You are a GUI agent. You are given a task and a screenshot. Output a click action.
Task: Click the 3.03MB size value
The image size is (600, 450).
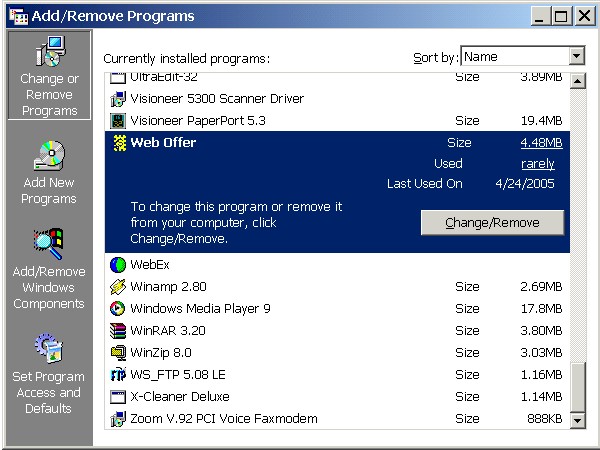[541, 353]
